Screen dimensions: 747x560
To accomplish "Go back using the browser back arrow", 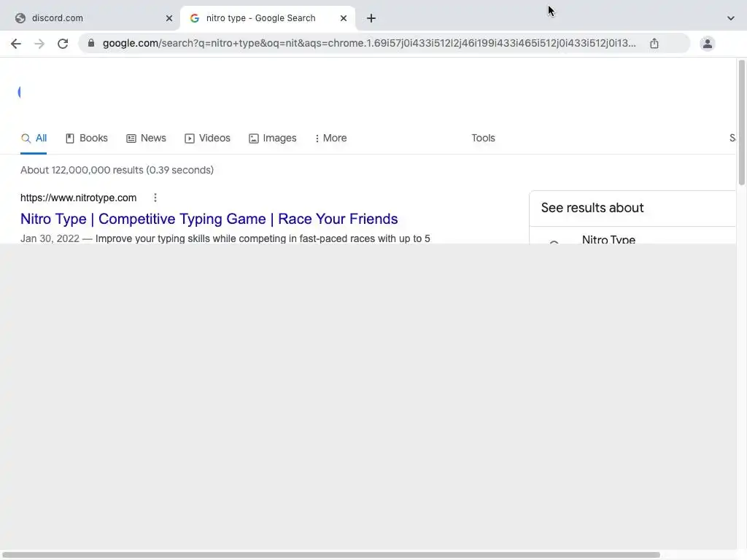I will (x=16, y=44).
